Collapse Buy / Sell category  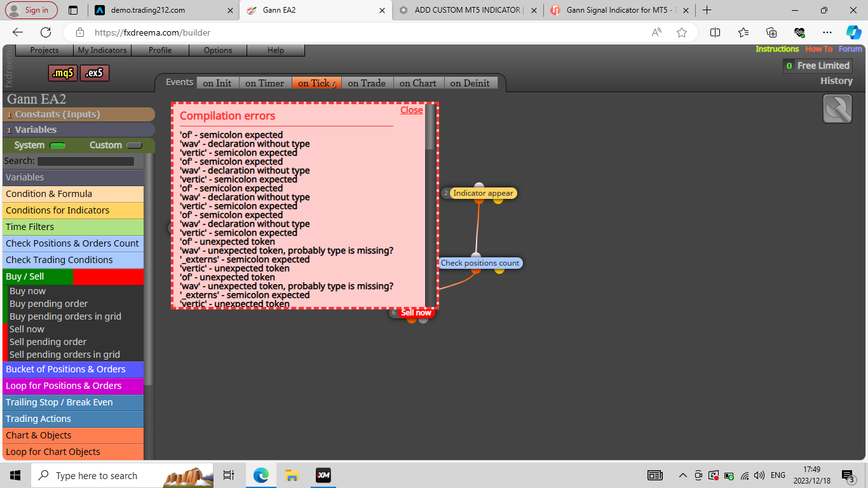73,276
